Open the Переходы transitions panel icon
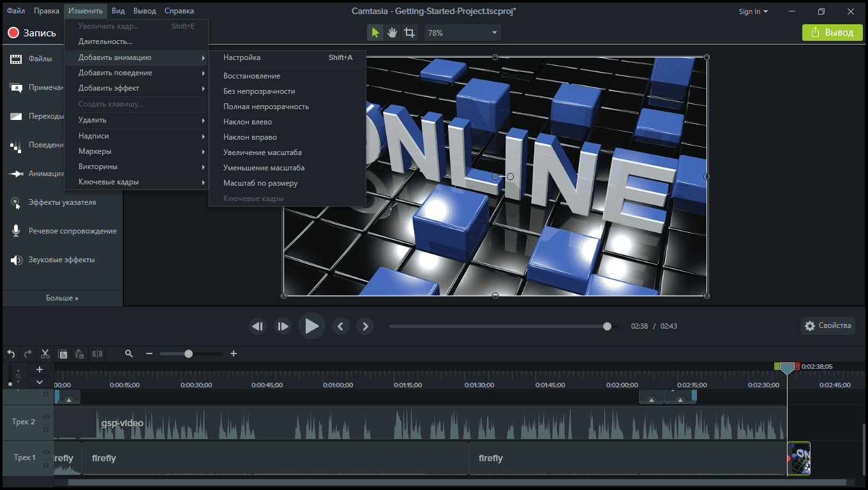The image size is (868, 490). click(x=17, y=116)
